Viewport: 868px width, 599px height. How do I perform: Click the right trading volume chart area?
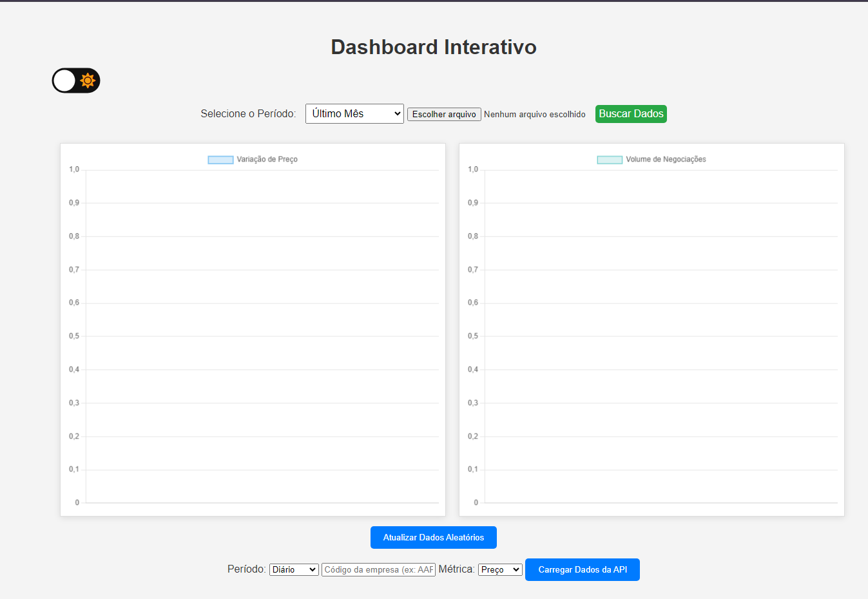657,335
